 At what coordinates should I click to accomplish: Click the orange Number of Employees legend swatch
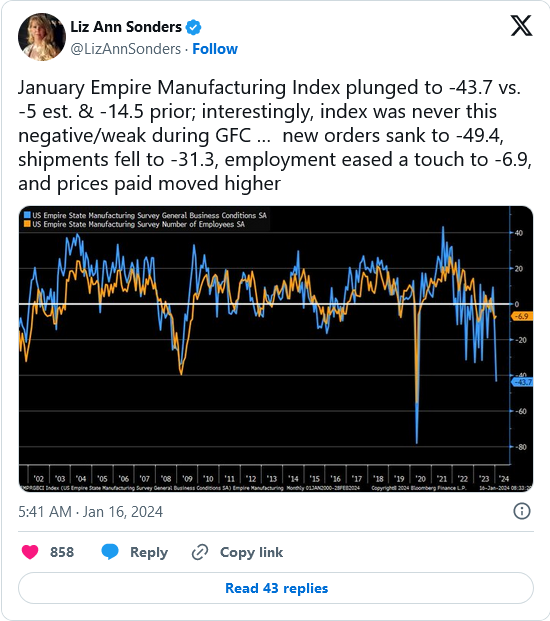click(27, 224)
